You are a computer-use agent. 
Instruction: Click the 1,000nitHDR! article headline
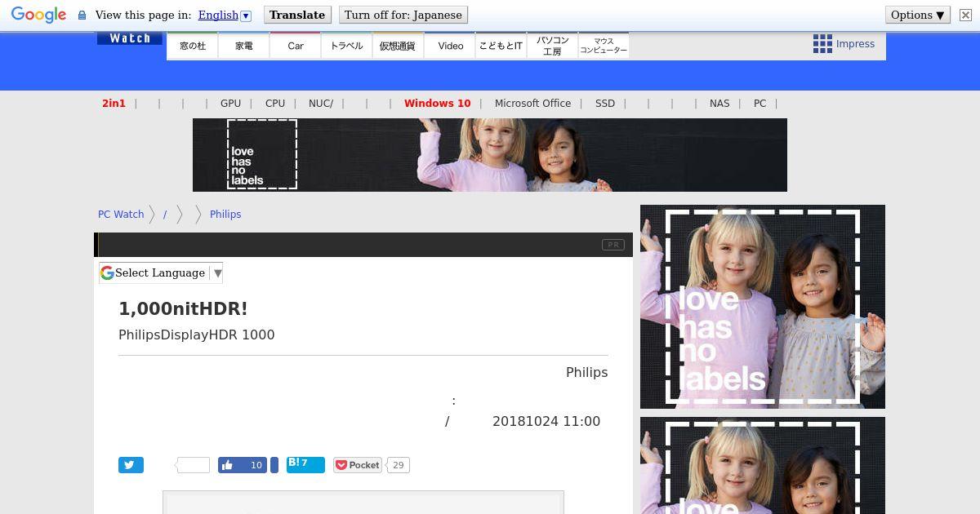point(183,308)
